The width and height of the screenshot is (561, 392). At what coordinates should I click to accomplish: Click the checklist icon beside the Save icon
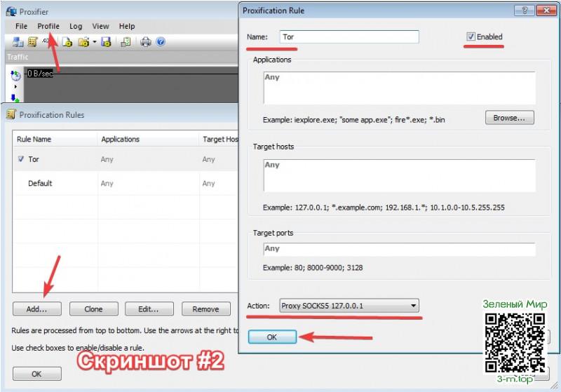tap(125, 42)
